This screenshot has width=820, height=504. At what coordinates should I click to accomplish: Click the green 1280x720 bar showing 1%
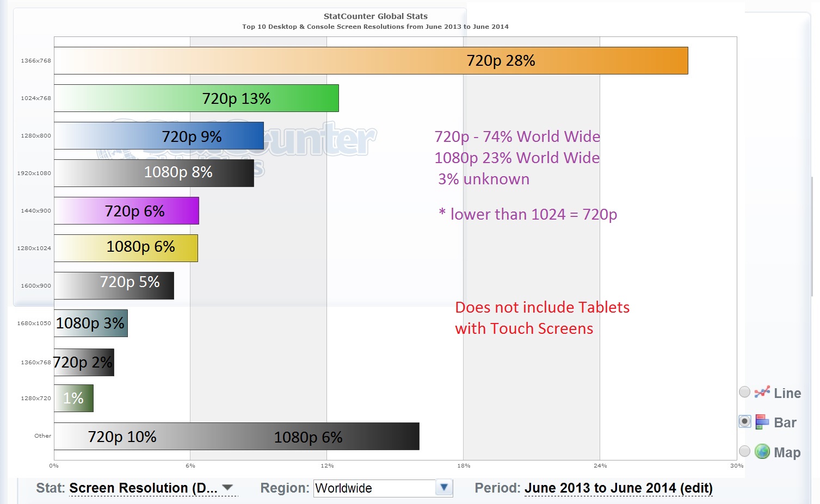pos(74,398)
